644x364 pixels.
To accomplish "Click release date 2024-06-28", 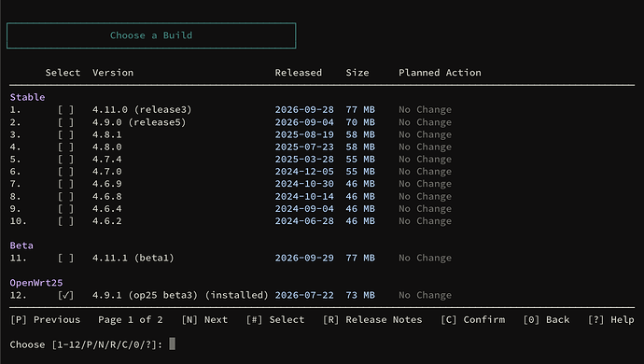I will [304, 221].
